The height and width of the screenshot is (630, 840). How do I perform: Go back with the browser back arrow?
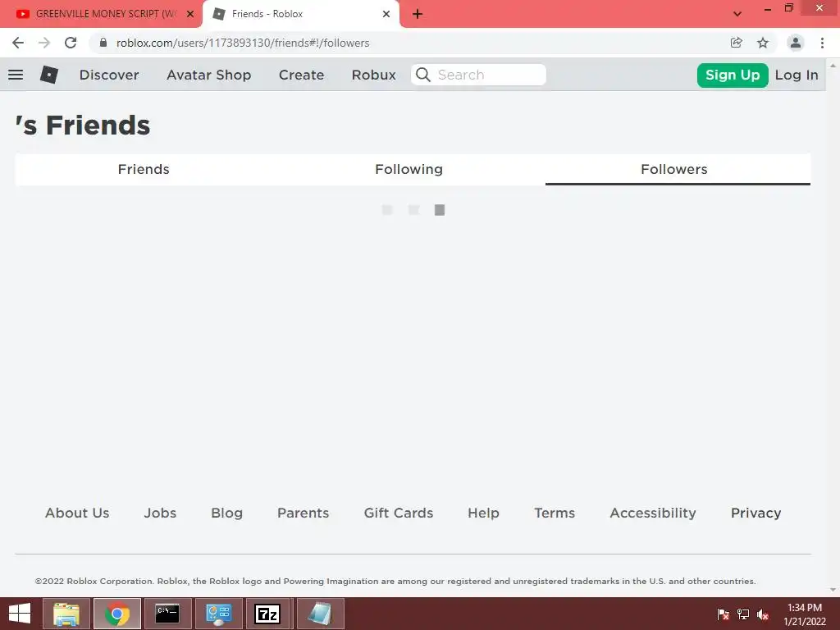click(x=18, y=43)
